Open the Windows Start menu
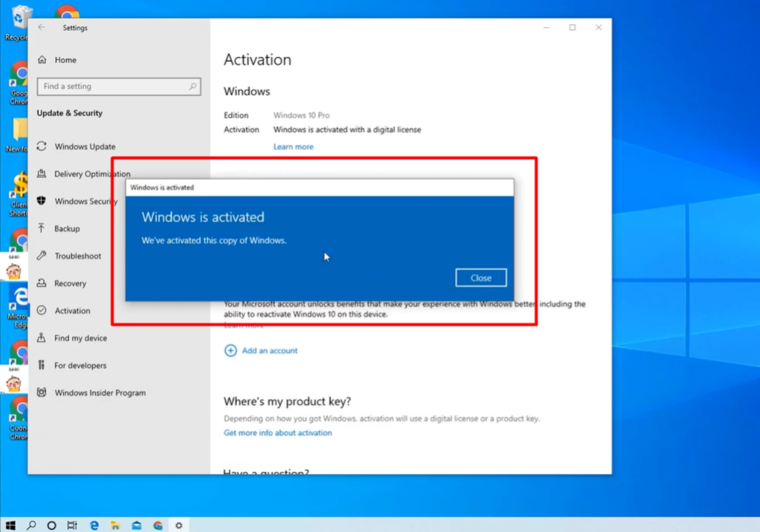Viewport: 760px width, 532px height. tap(10, 525)
